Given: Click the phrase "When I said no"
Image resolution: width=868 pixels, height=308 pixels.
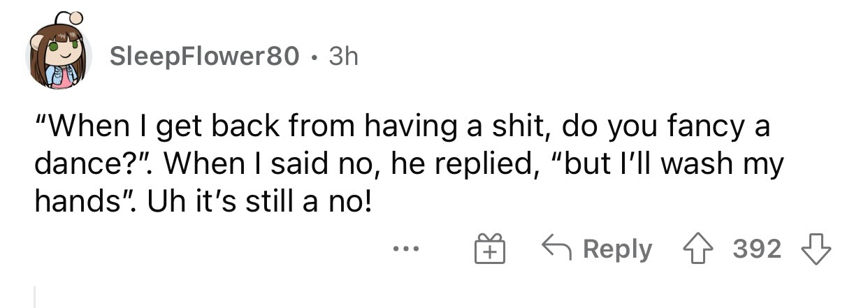Looking at the screenshot, I should pyautogui.click(x=252, y=166).
